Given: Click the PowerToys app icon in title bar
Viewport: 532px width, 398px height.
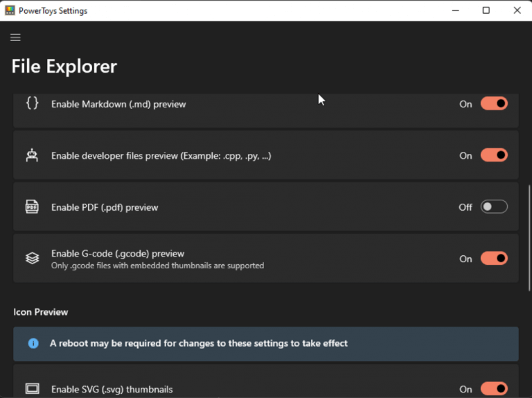Looking at the screenshot, I should [x=10, y=10].
